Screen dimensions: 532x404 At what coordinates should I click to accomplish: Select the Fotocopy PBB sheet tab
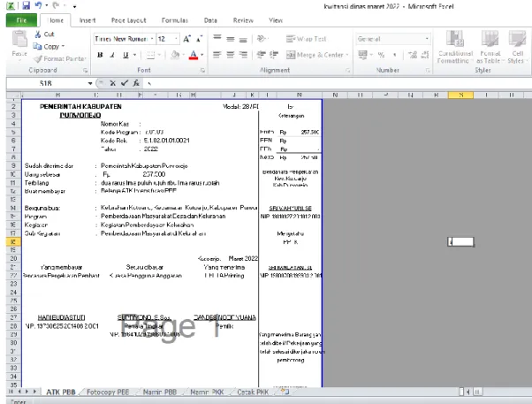[x=108, y=393]
